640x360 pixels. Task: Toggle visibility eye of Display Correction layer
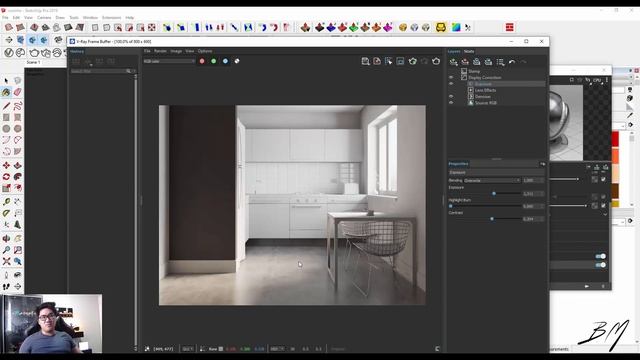pos(451,77)
